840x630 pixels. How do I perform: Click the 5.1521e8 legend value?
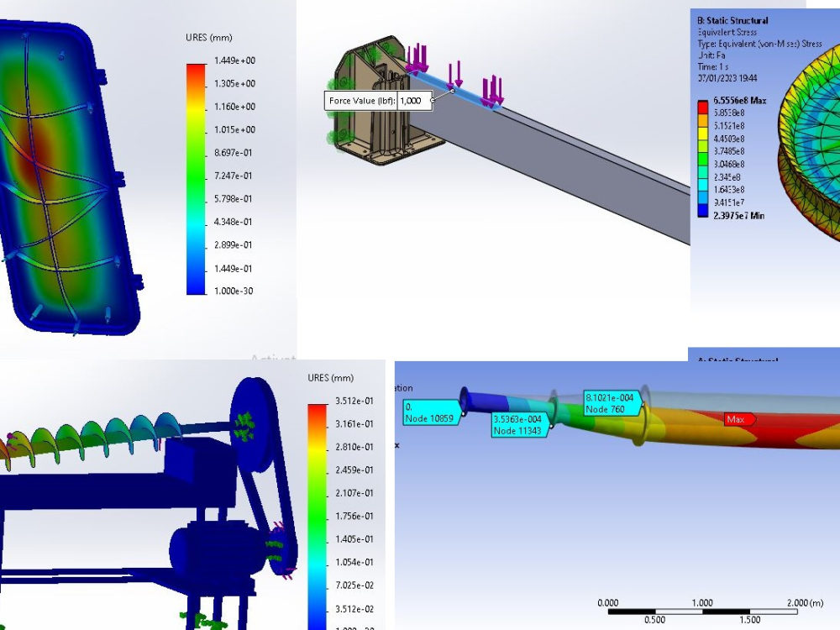pos(728,126)
